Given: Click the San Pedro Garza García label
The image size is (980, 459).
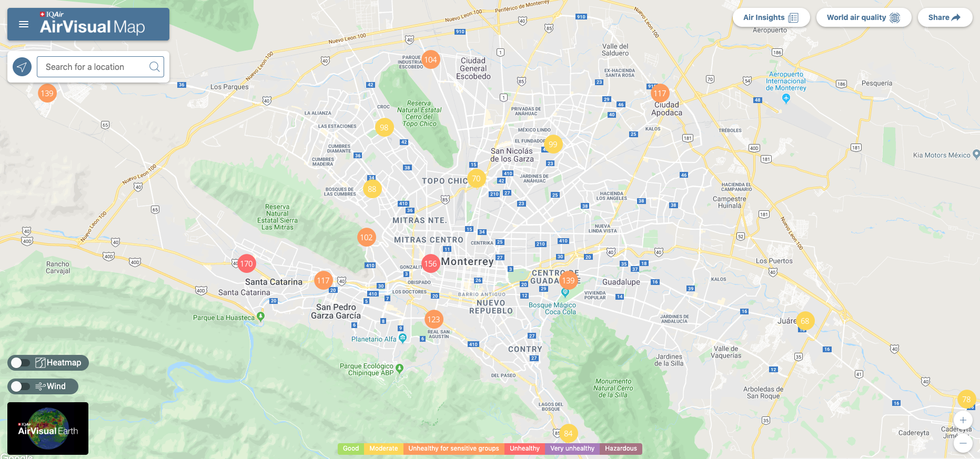Looking at the screenshot, I should pos(336,311).
